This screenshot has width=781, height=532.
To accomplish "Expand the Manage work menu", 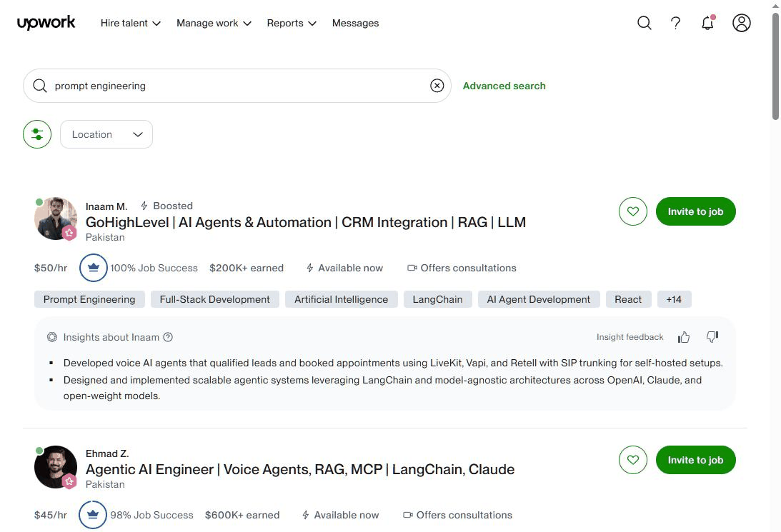I will click(x=214, y=23).
